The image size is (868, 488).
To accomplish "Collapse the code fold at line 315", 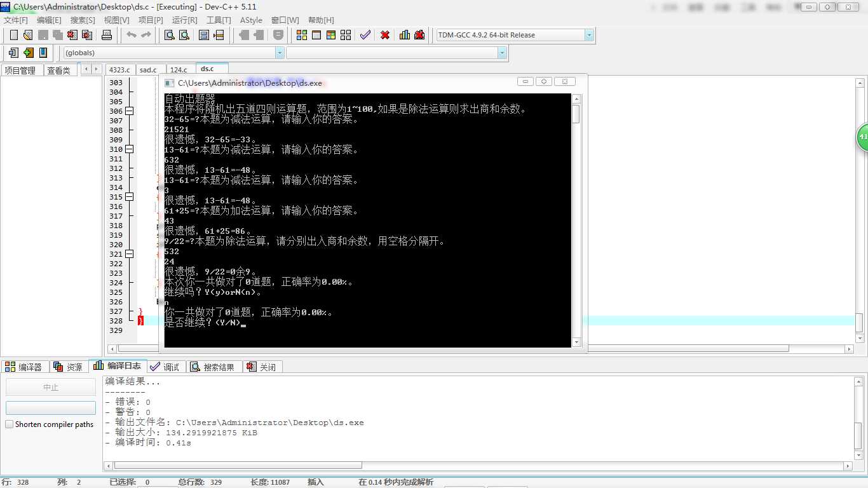I will pyautogui.click(x=130, y=197).
